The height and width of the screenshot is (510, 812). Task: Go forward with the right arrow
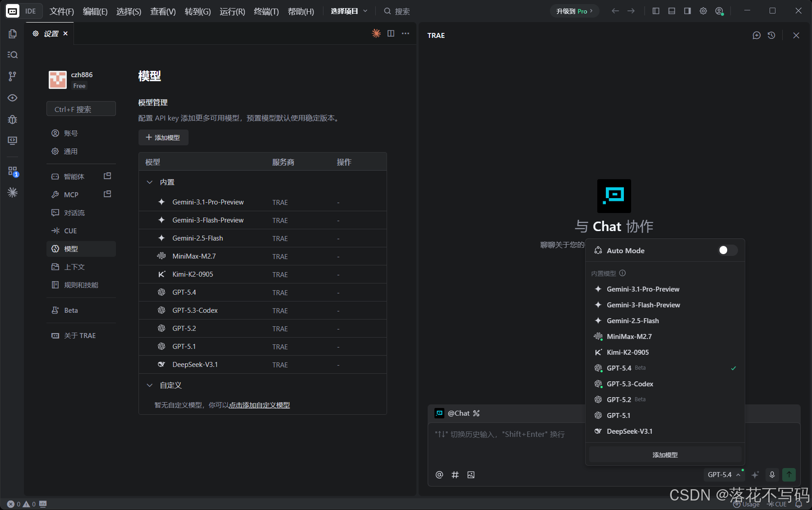pyautogui.click(x=631, y=11)
